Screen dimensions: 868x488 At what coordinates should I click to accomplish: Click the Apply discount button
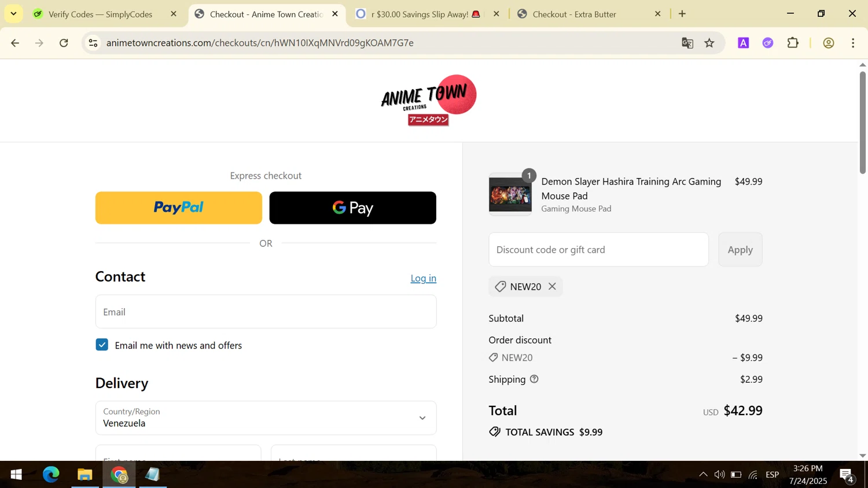click(x=740, y=250)
